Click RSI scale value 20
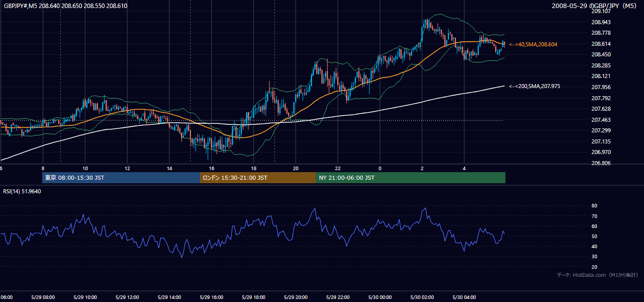Screen dimensions: 644x302 coord(595,267)
